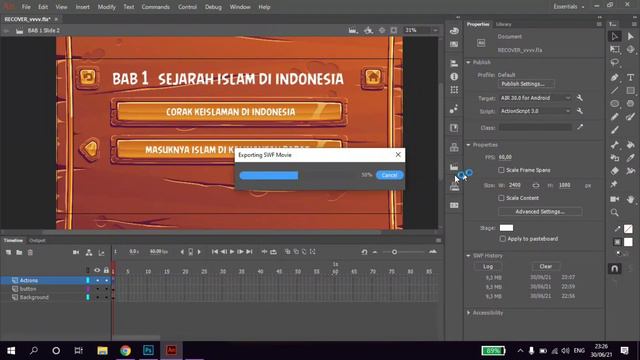Select the Oval tool
This screenshot has height=360, width=640.
tap(615, 104)
